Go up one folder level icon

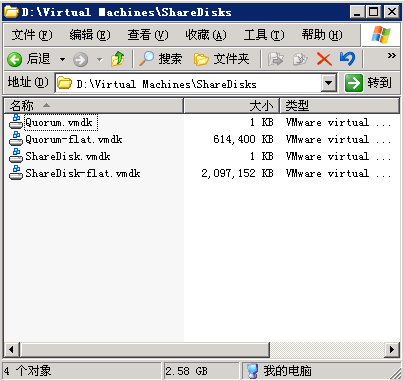[x=118, y=59]
